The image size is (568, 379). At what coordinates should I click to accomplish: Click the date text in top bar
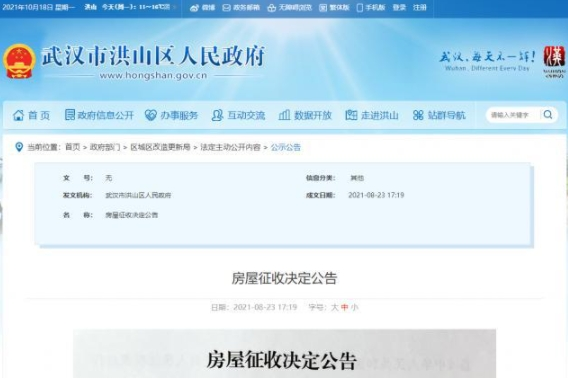click(x=38, y=7)
